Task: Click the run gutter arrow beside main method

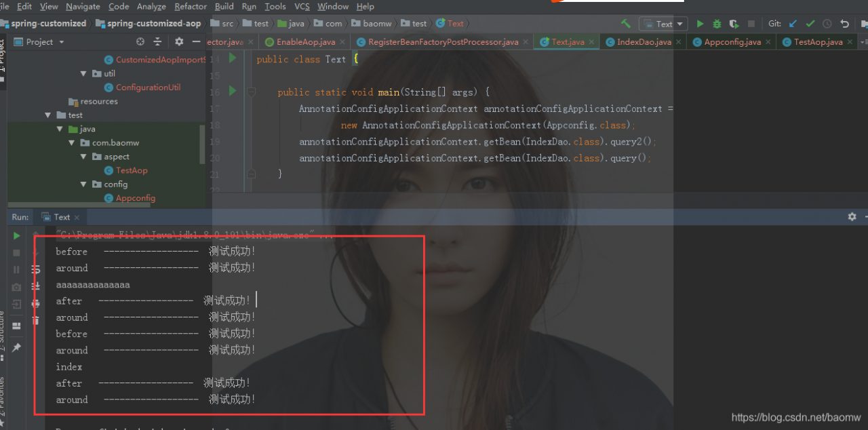Action: tap(233, 91)
